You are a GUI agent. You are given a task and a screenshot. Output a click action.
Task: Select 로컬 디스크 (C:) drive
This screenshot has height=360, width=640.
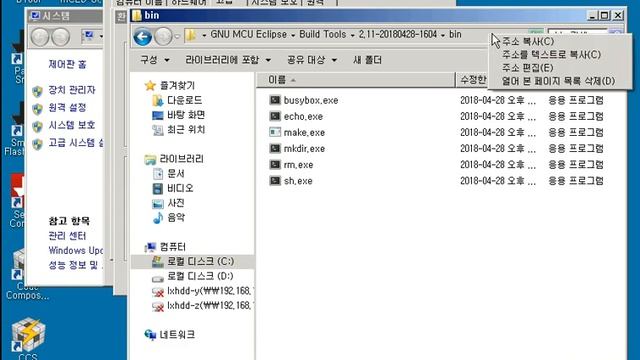(192, 262)
